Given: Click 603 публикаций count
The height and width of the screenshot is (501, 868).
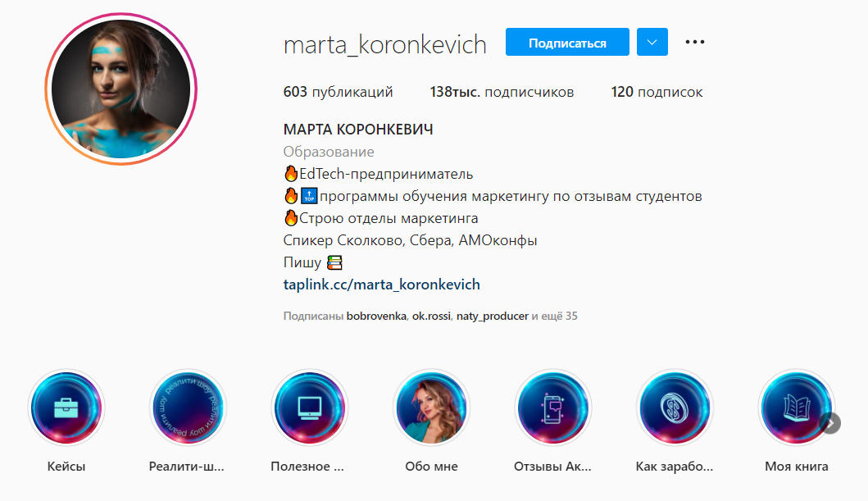Looking at the screenshot, I should click(339, 92).
